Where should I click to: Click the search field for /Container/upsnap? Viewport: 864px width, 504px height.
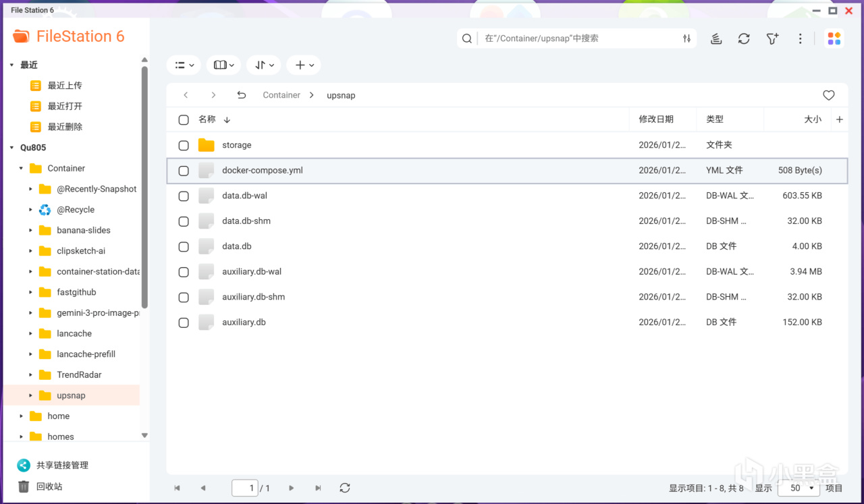tap(578, 38)
